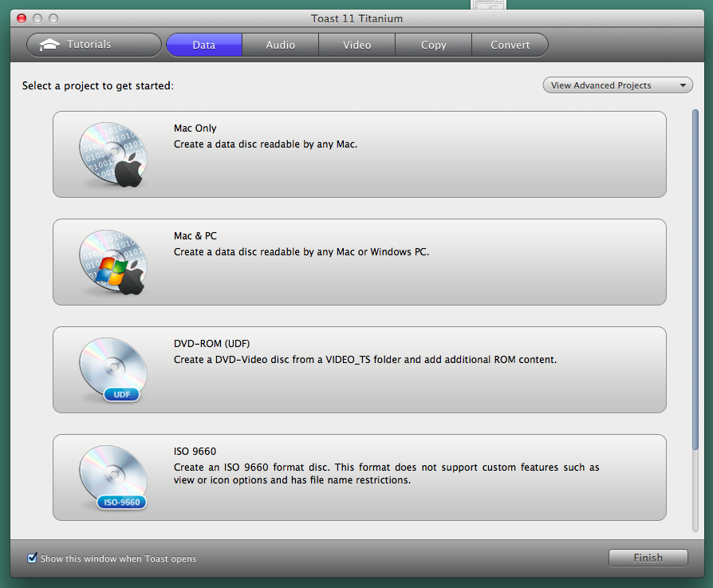This screenshot has width=713, height=588.
Task: Switch to the Data tab
Action: click(x=204, y=45)
